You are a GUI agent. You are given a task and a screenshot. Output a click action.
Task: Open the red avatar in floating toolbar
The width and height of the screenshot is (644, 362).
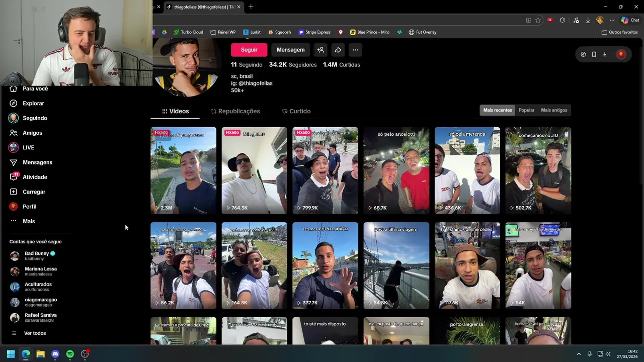click(621, 54)
